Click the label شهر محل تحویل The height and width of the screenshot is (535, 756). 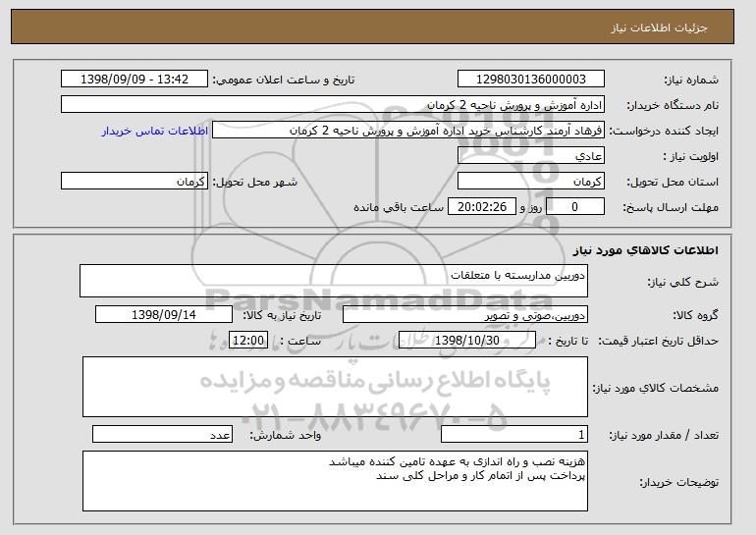255,182
